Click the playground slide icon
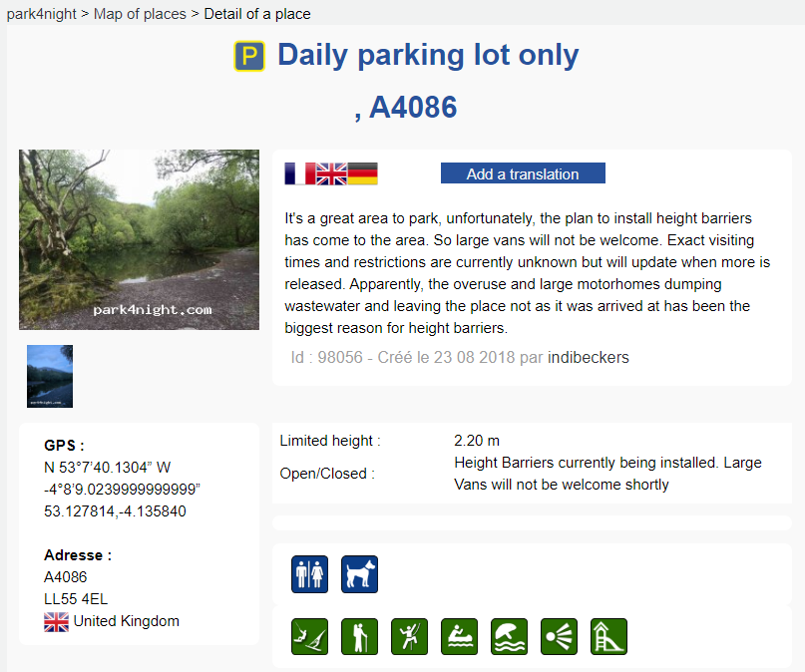 tap(608, 636)
